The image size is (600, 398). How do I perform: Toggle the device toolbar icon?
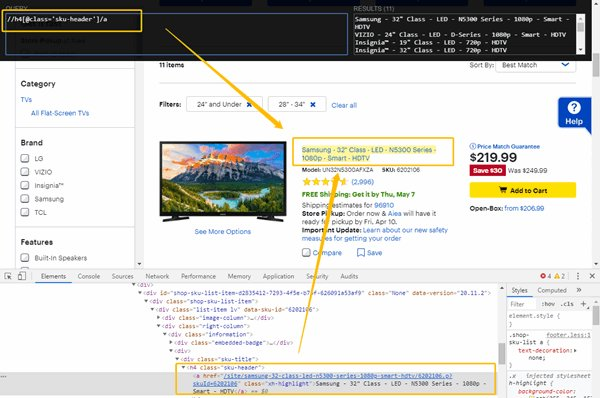pyautogui.click(x=22, y=276)
